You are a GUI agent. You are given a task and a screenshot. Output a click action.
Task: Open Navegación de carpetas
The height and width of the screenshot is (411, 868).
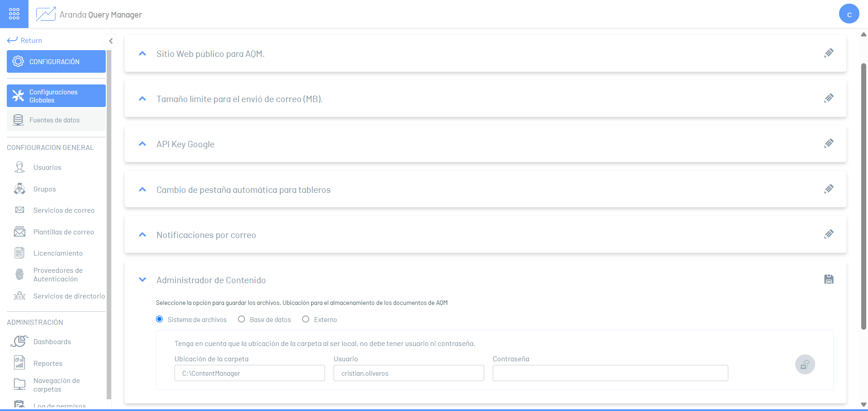pyautogui.click(x=57, y=385)
